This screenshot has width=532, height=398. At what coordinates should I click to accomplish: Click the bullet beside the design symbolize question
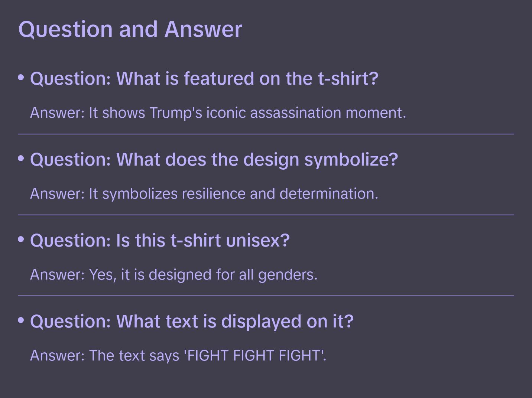(x=21, y=159)
